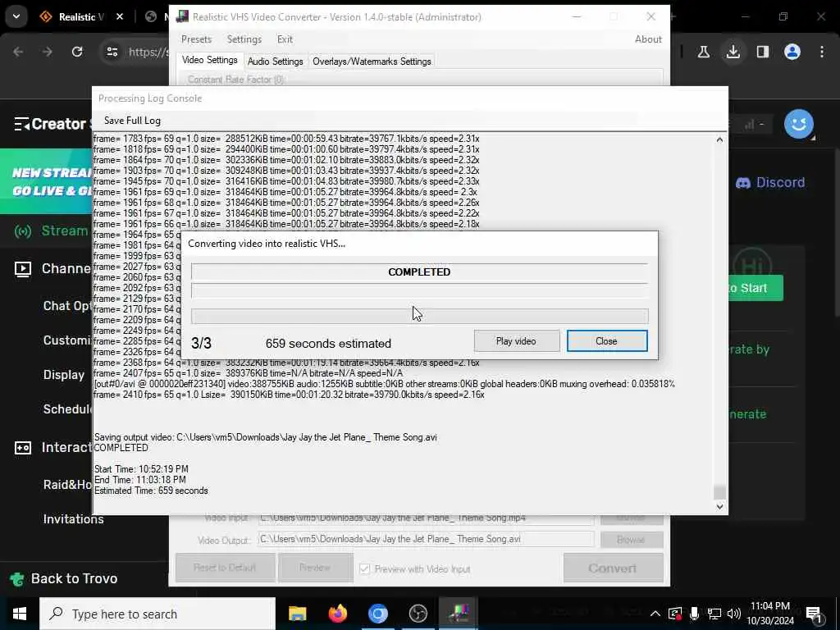Viewport: 840px width, 630px height.
Task: Show hidden system tray icons
Action: coord(655,614)
